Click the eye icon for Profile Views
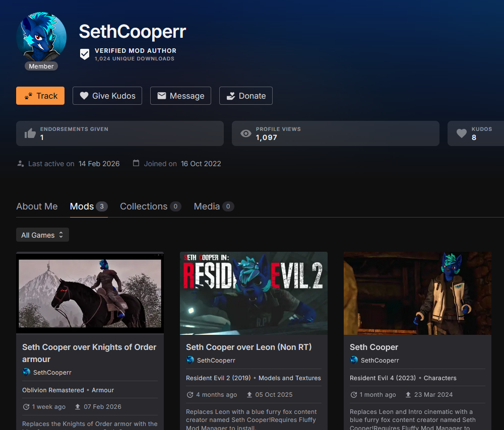 246,133
